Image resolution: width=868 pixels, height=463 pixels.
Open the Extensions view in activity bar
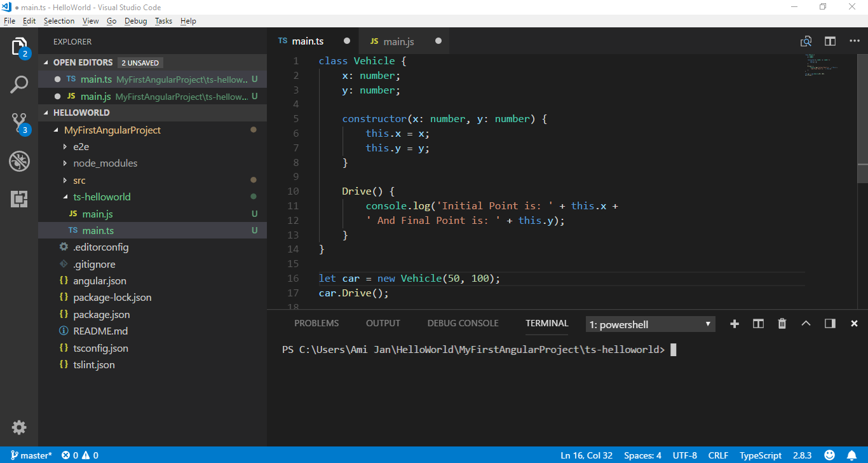[19, 199]
